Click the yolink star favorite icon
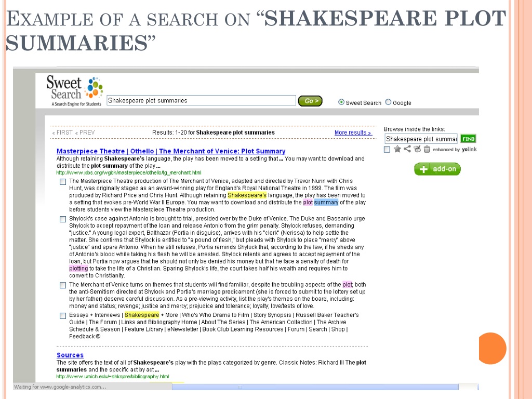 click(x=397, y=149)
